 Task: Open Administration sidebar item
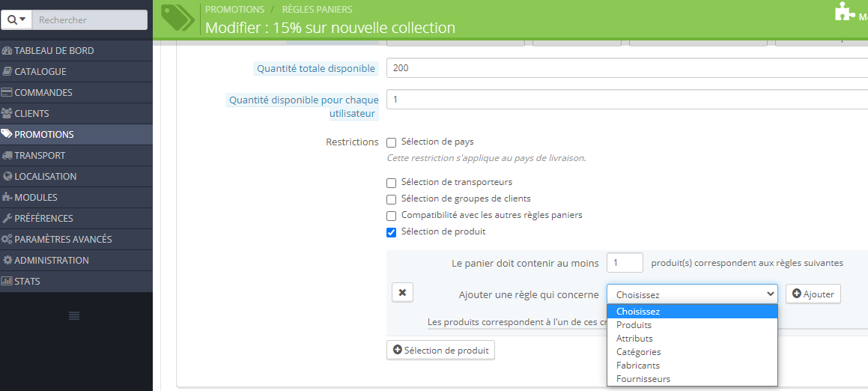pos(76,261)
